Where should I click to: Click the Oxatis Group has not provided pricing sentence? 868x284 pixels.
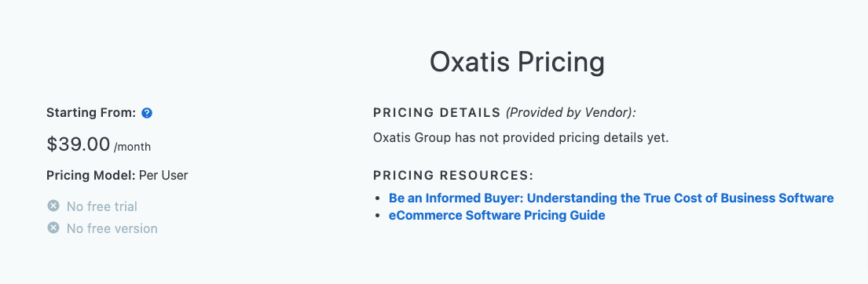[x=521, y=137]
